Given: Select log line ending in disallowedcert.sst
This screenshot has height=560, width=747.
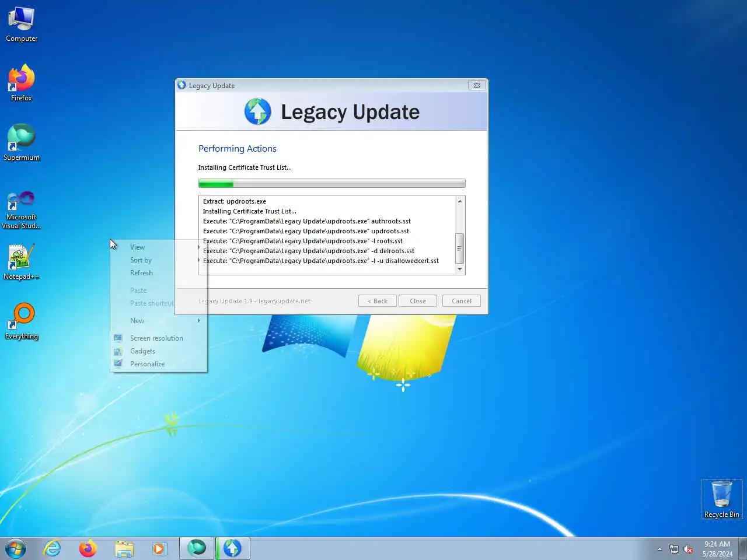Looking at the screenshot, I should tap(321, 261).
